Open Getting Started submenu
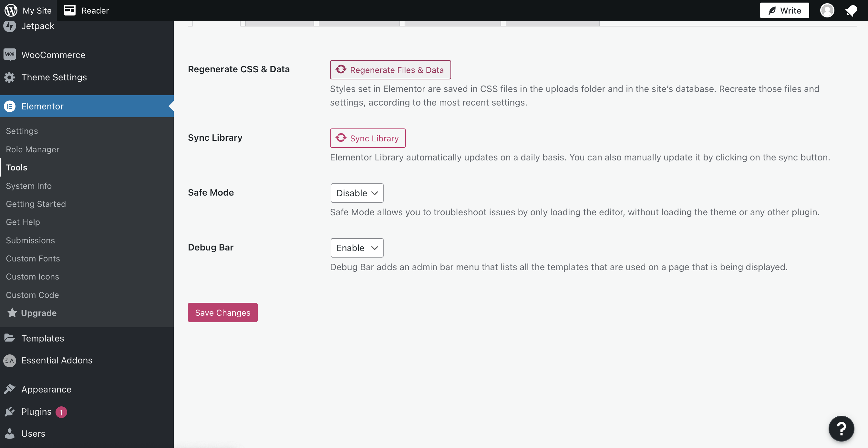The width and height of the screenshot is (868, 448). coord(36,204)
